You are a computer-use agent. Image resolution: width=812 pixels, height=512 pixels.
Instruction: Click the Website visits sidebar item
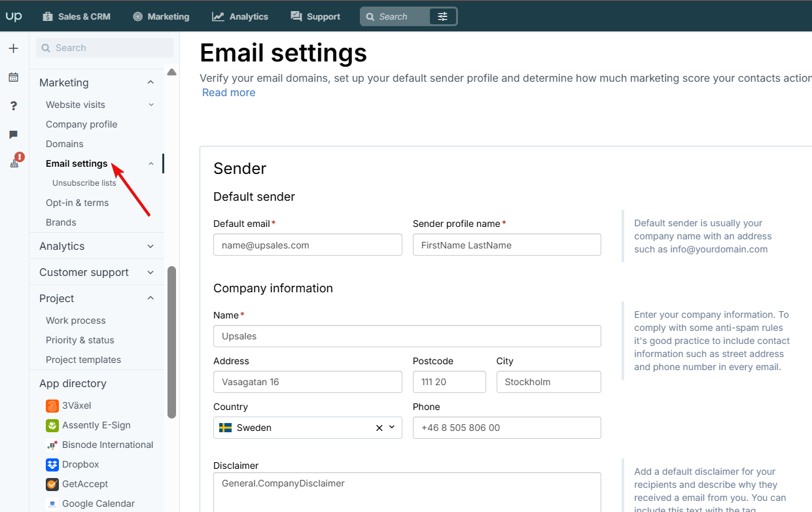point(75,105)
